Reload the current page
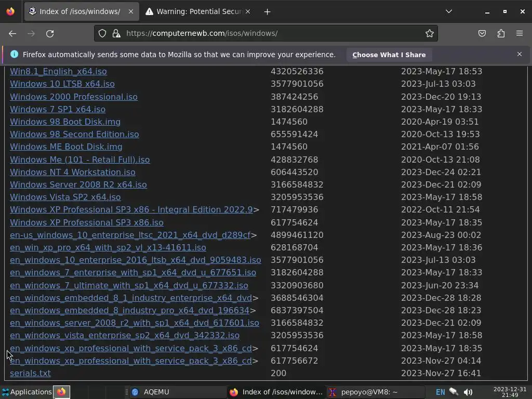Screen dimensions: 532x399 click(x=50, y=34)
